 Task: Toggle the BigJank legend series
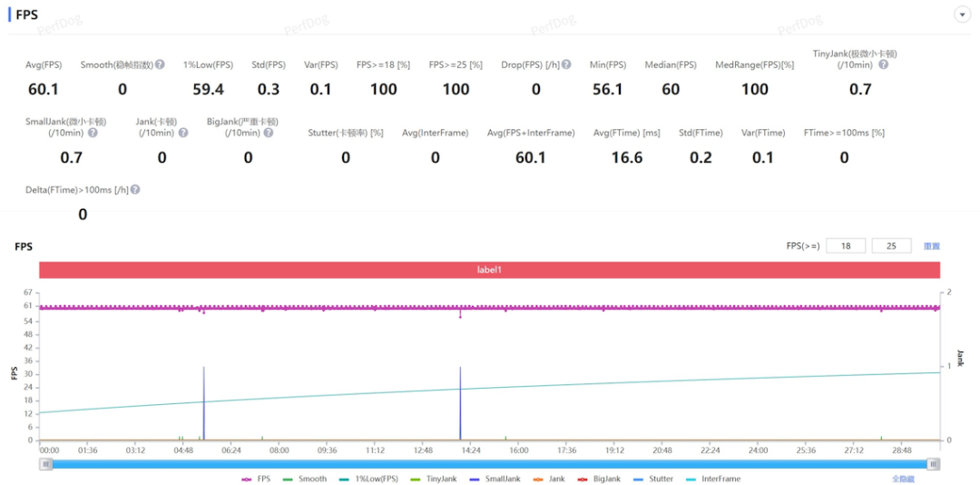pos(598,479)
